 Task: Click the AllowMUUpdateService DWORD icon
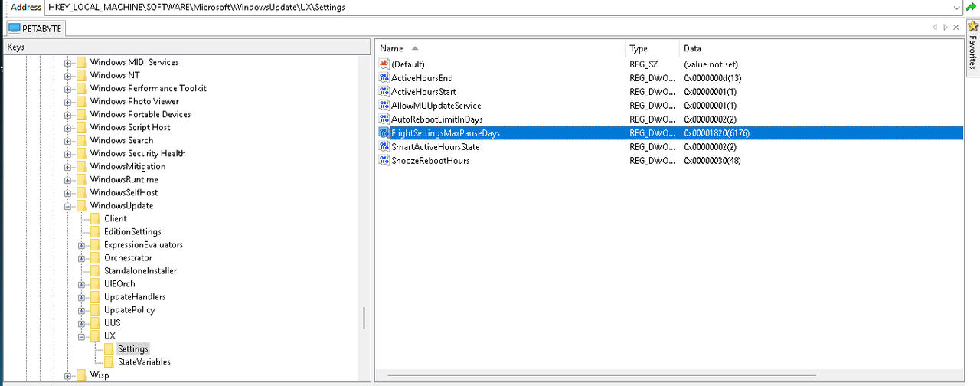(384, 106)
